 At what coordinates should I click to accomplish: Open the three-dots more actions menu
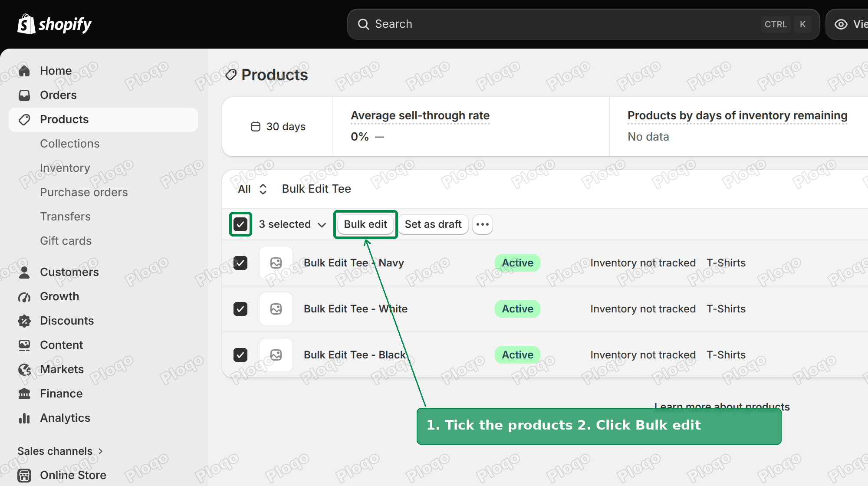(483, 224)
